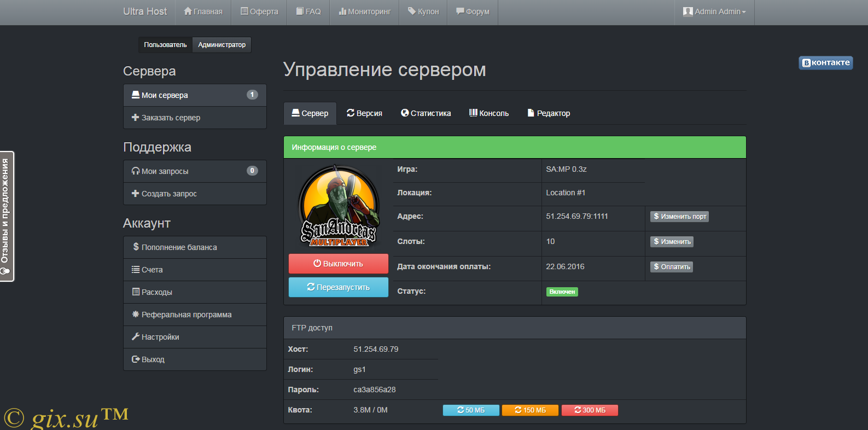Click the SA:MP 0.3z game value
This screenshot has width=868, height=430.
(x=566, y=169)
